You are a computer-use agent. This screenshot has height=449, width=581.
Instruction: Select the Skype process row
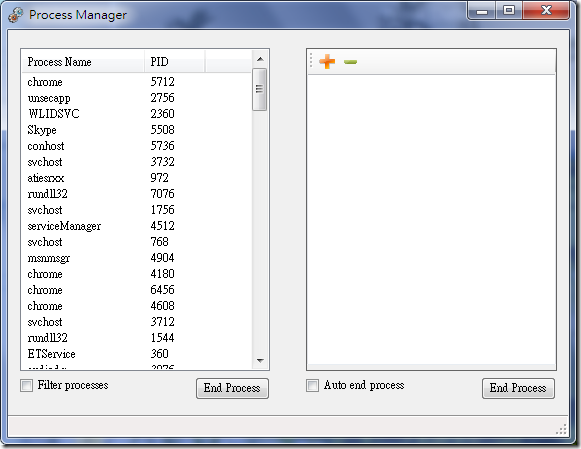(x=137, y=130)
